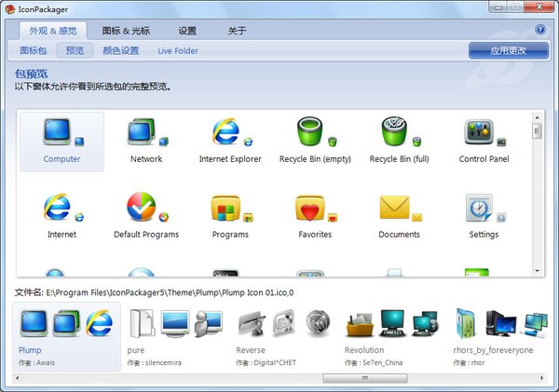Click package list scroll right arrow
This screenshot has width=559, height=392.
click(542, 378)
